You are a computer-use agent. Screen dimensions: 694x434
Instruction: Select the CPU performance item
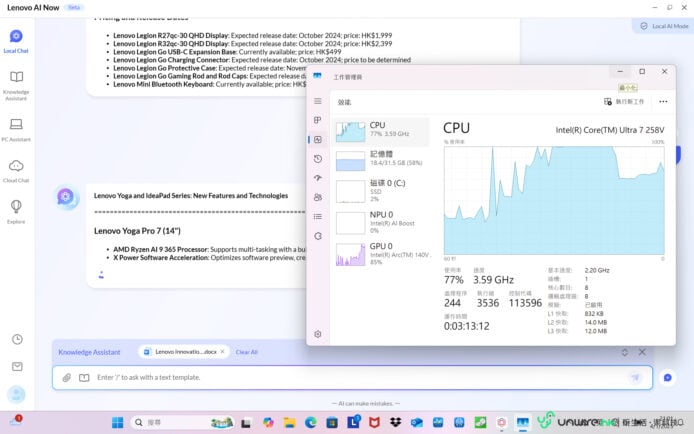pyautogui.click(x=381, y=131)
